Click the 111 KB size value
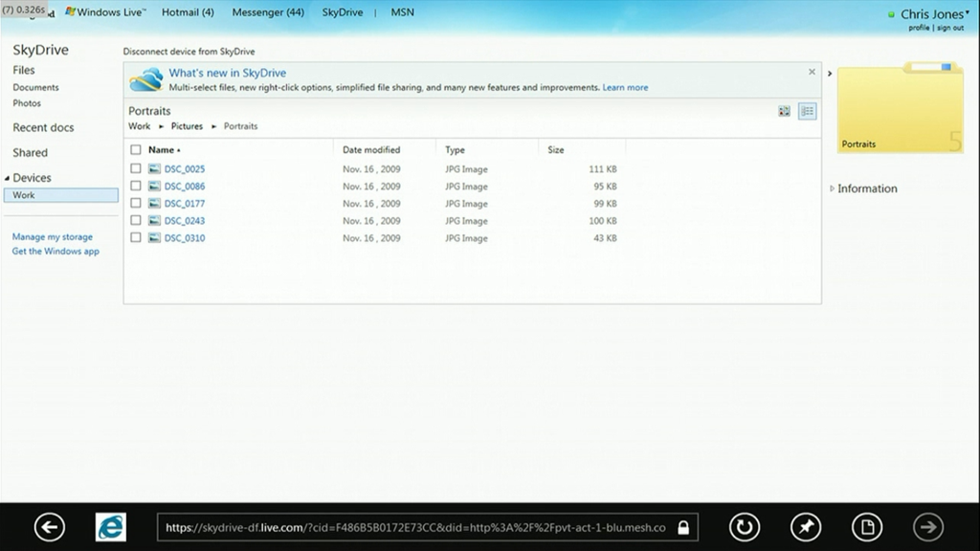Screen dimensions: 980x551 (x=603, y=168)
